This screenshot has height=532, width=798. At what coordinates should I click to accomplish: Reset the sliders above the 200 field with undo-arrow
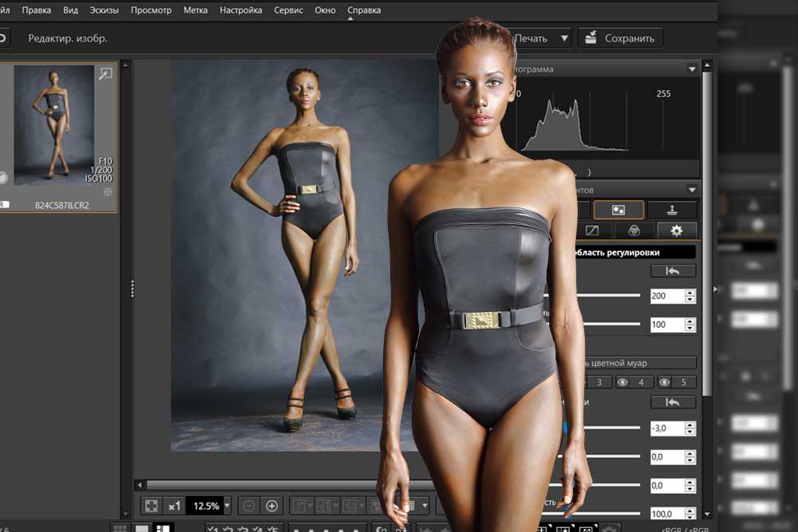point(673,270)
